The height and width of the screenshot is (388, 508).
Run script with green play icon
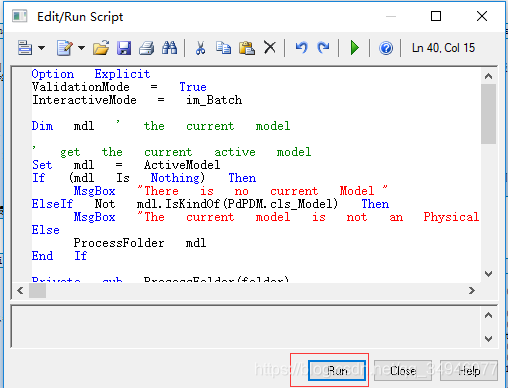click(x=355, y=48)
